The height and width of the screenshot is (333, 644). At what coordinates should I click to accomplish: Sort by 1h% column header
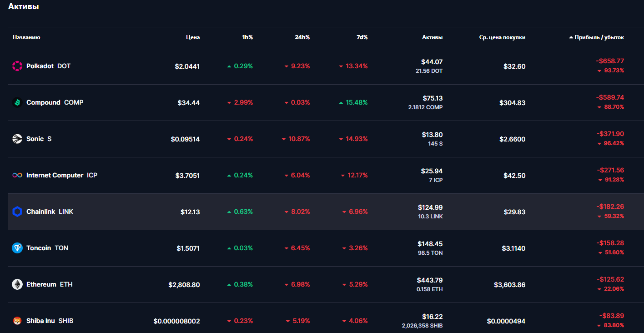[247, 37]
